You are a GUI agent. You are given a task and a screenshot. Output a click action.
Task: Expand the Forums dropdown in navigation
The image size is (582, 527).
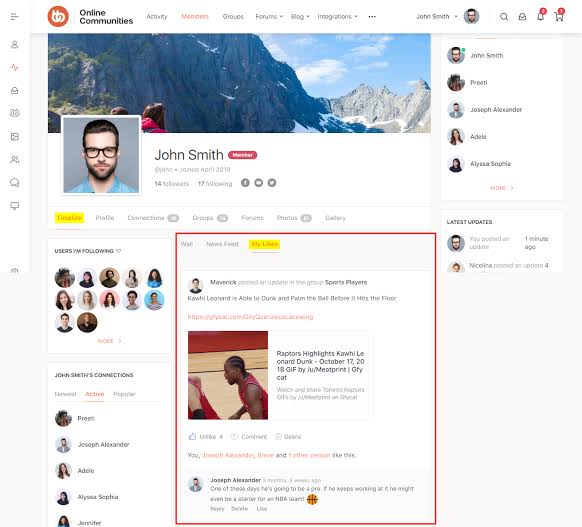269,17
